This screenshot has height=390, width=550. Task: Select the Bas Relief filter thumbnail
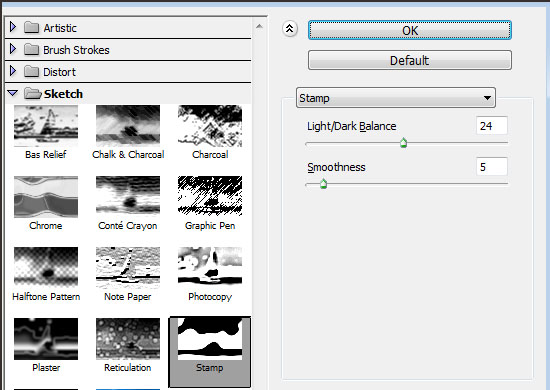pos(46,126)
